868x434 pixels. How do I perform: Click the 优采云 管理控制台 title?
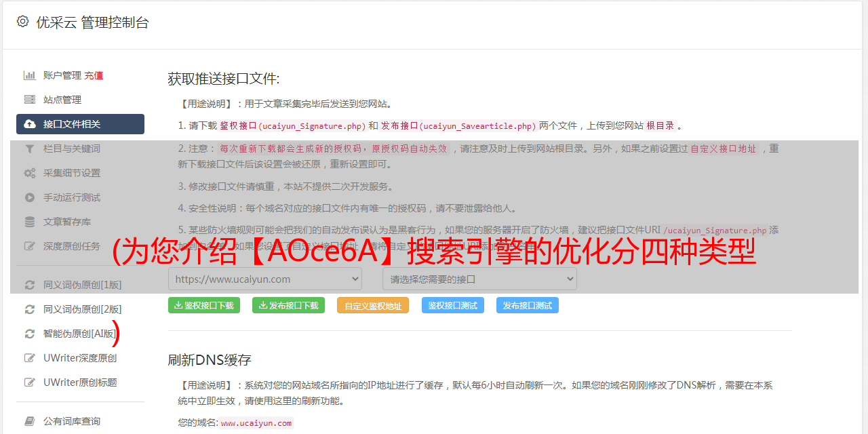[x=92, y=22]
